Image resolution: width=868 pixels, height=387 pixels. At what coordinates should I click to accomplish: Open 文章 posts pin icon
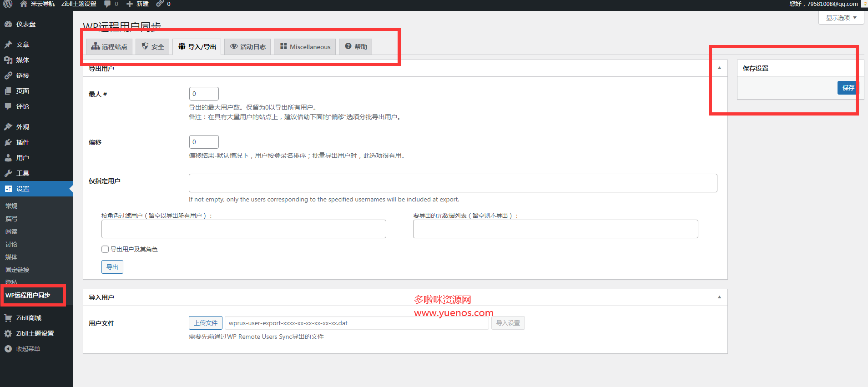coord(8,45)
